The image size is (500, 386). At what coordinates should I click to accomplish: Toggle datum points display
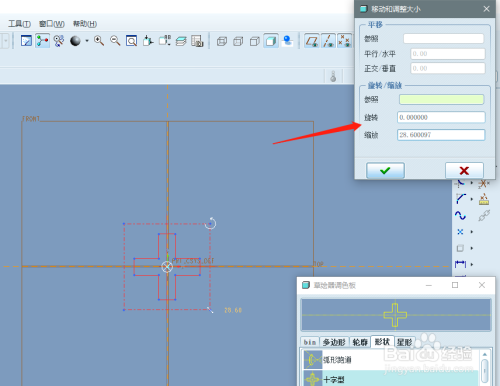pos(345,41)
